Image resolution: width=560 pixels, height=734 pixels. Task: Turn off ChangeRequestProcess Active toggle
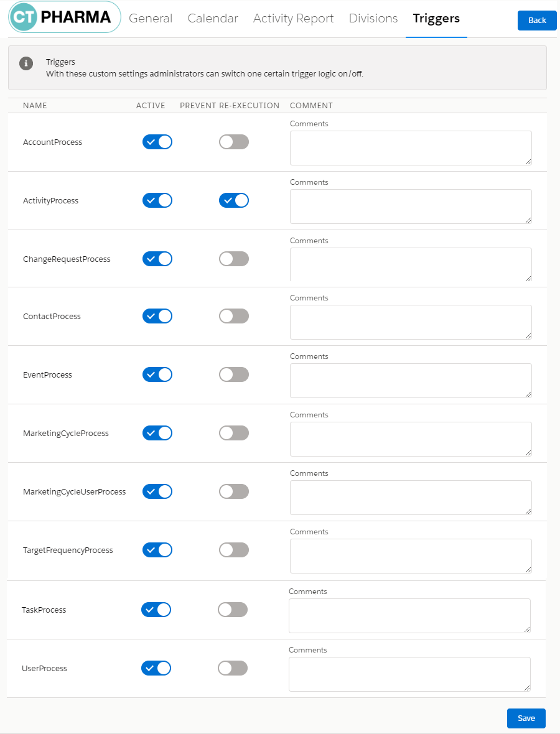(157, 259)
